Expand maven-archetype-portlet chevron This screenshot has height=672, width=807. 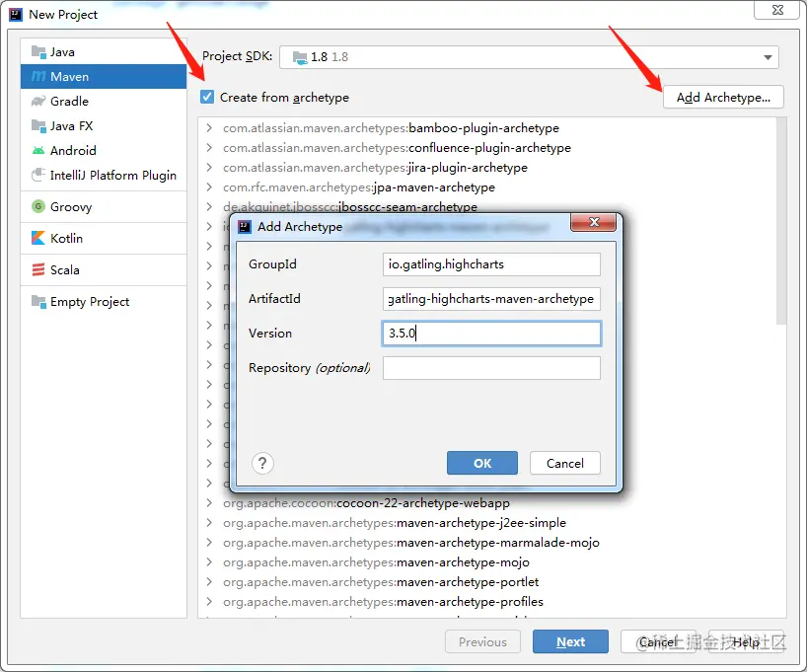[x=209, y=582]
